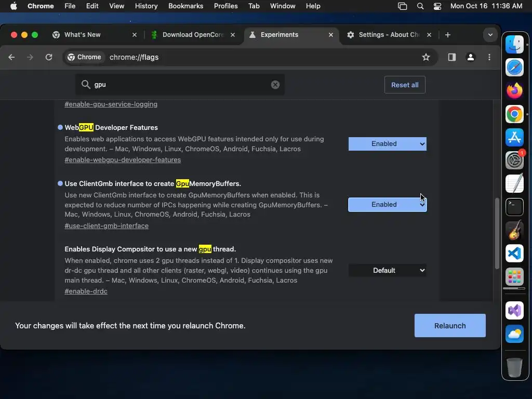Open the Bookmarks menu
Screen dimensions: 532x399
[x=185, y=6]
